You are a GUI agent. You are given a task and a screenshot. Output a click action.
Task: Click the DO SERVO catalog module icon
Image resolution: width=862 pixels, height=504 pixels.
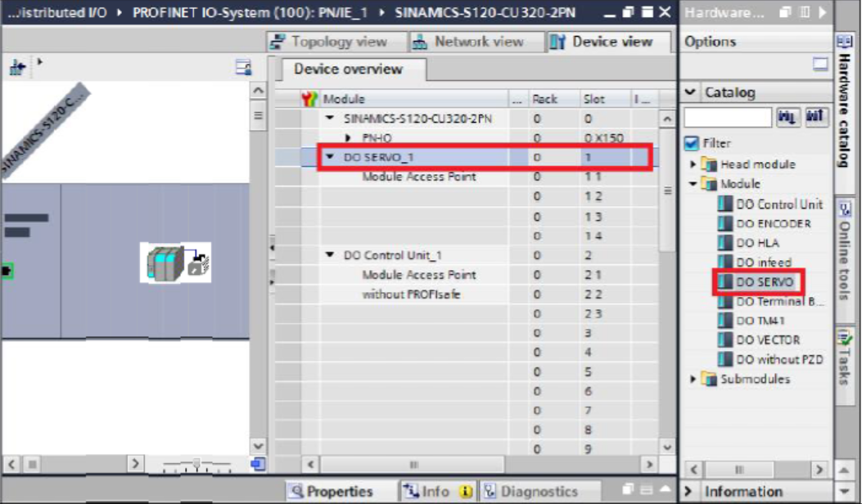725,282
